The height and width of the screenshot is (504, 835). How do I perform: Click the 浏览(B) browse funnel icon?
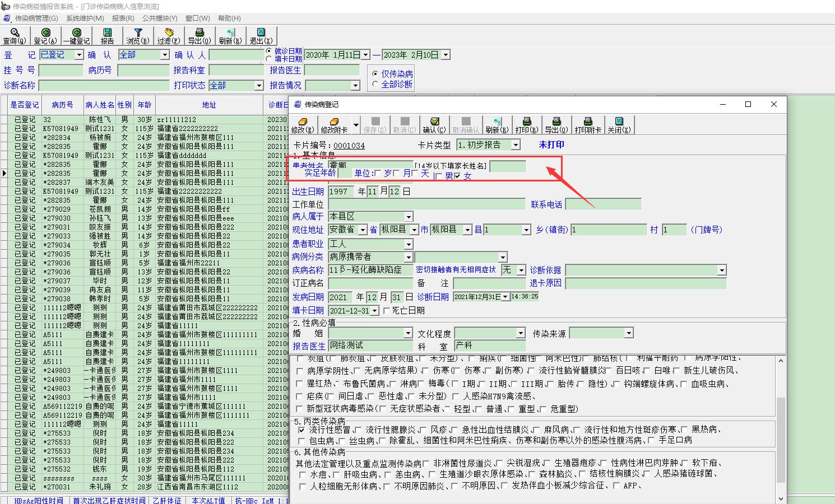pyautogui.click(x=138, y=33)
